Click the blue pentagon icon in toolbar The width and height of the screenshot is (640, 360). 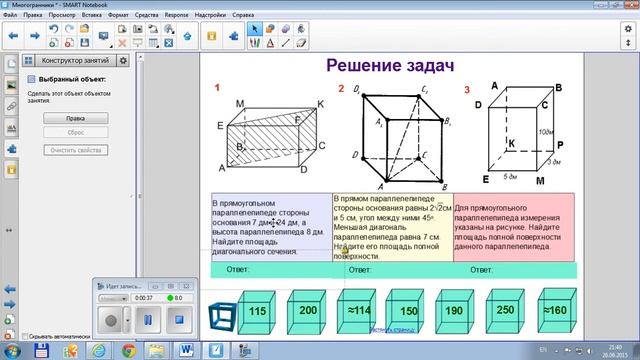pyautogui.click(x=187, y=36)
